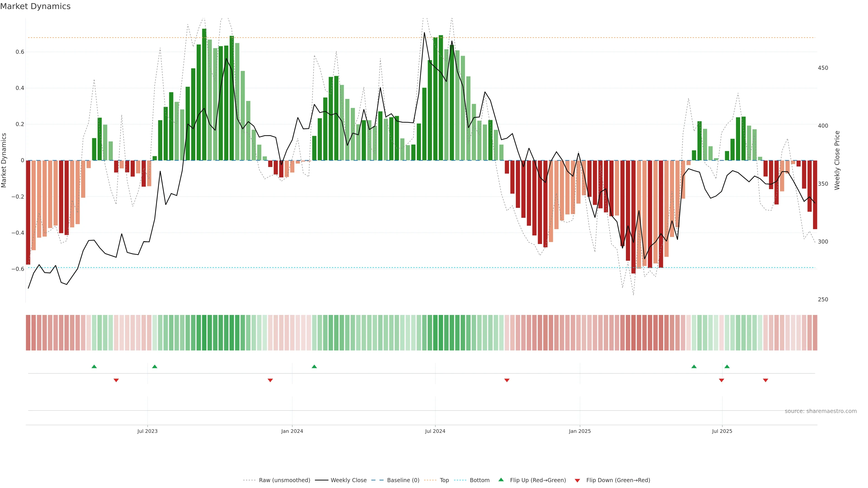Click flip-up triangle just after Jul 2023

pos(155,366)
